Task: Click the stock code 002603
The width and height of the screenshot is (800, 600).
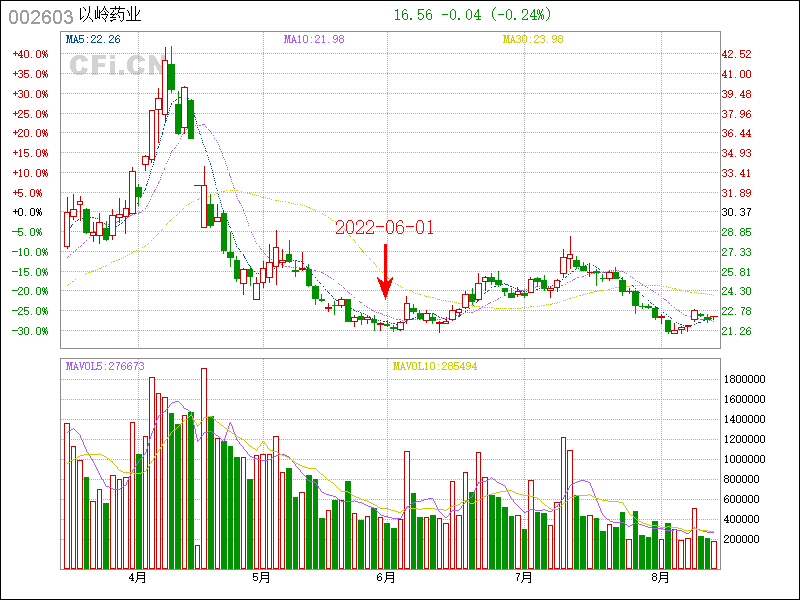Action: (x=40, y=17)
